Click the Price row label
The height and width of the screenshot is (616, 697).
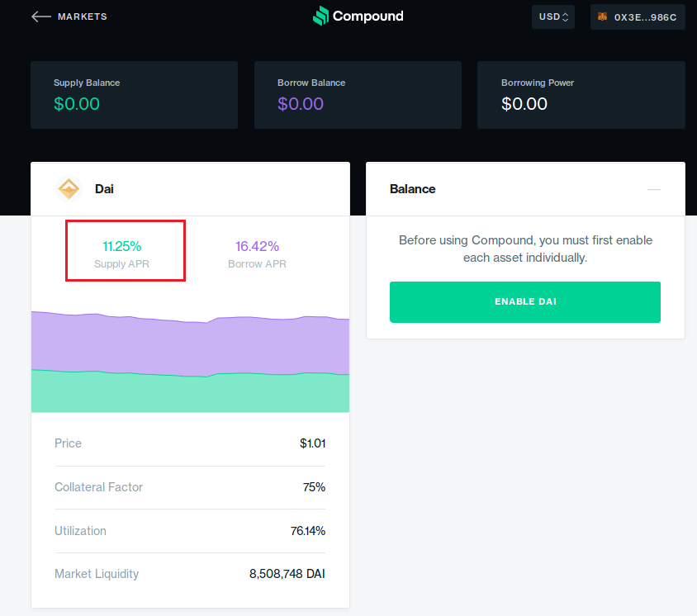point(68,443)
